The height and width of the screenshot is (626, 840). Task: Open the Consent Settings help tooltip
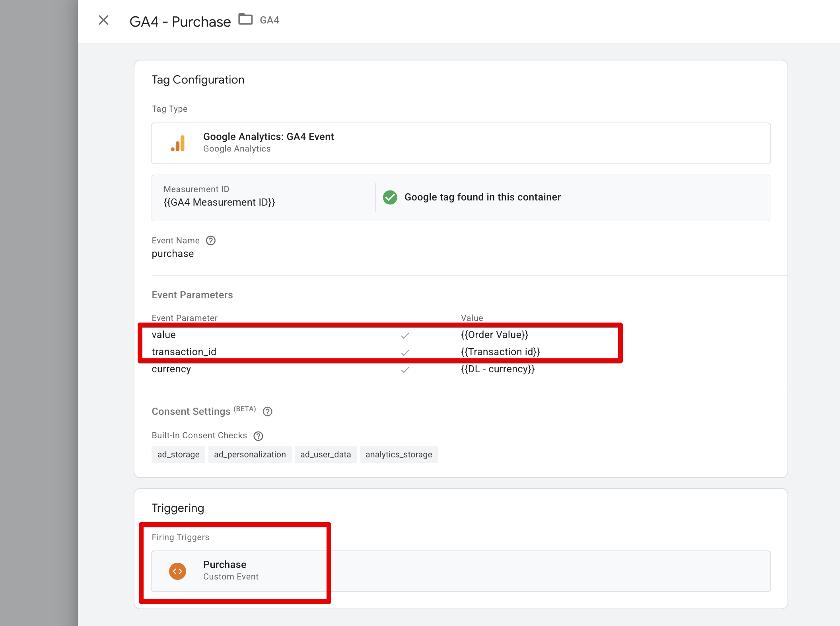coord(267,412)
